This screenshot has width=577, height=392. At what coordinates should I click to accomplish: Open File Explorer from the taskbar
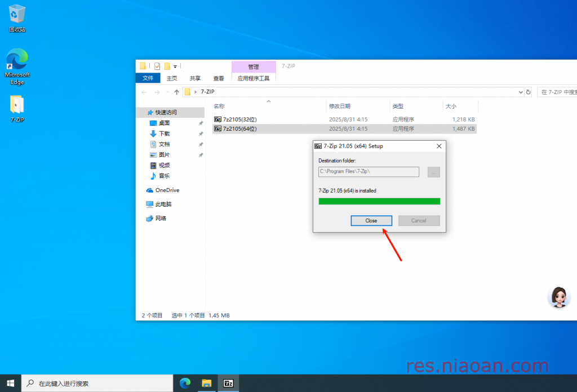click(x=207, y=383)
